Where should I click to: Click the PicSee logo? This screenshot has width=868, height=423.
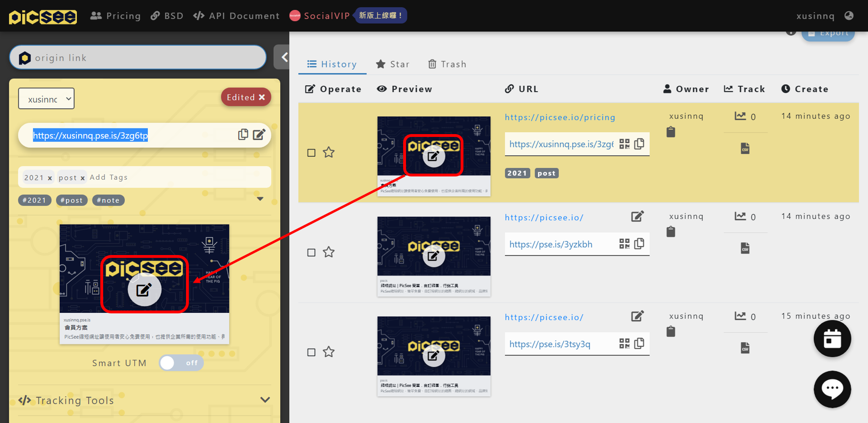tap(43, 16)
